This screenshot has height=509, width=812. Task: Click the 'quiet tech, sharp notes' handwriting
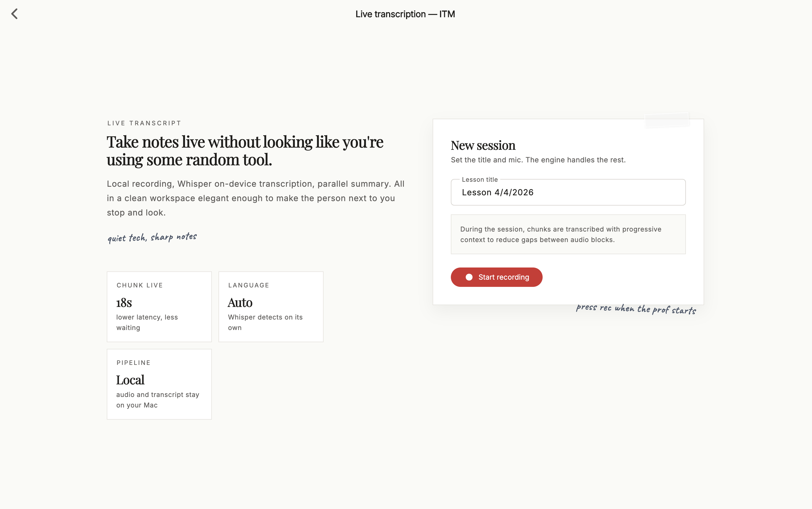[x=152, y=237]
